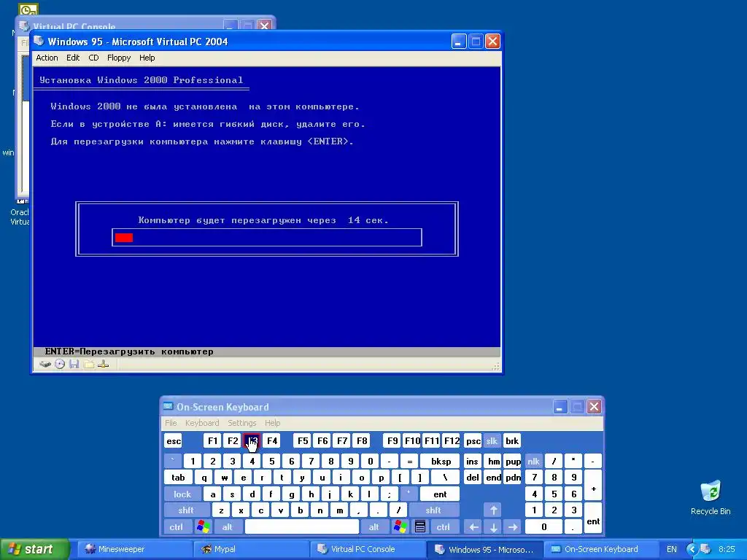Click the floppy disk icon in Virtual PC status bar
The height and width of the screenshot is (560, 747).
pyautogui.click(x=74, y=365)
